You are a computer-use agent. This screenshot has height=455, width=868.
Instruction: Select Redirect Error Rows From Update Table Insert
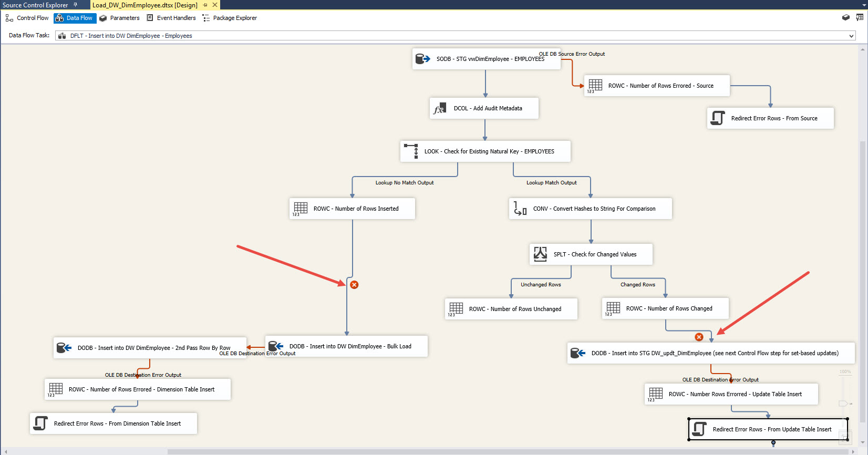pos(768,429)
